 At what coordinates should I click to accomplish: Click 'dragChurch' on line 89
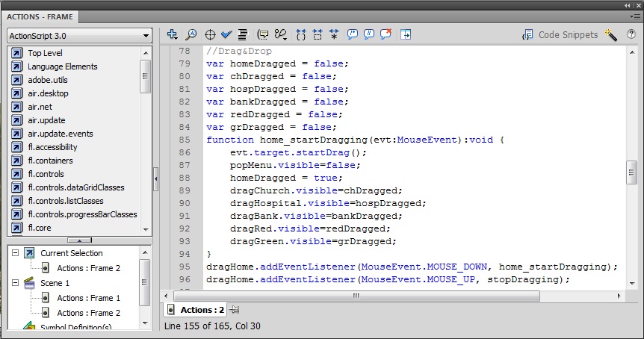tap(259, 191)
